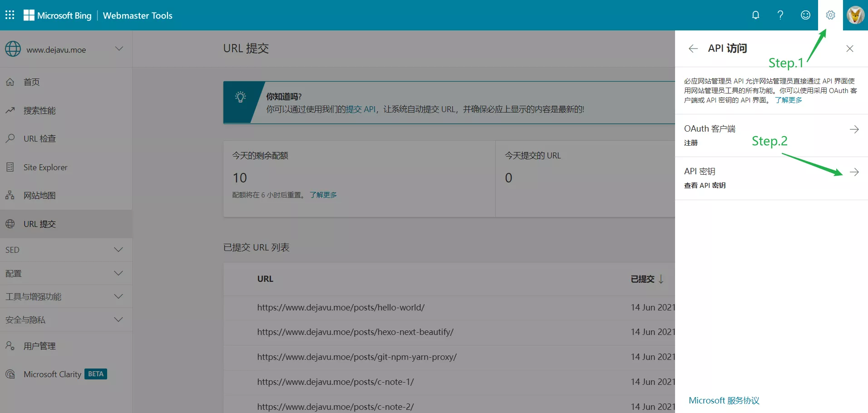This screenshot has height=413, width=868.
Task: Sort by the URL column header
Action: [x=265, y=279]
